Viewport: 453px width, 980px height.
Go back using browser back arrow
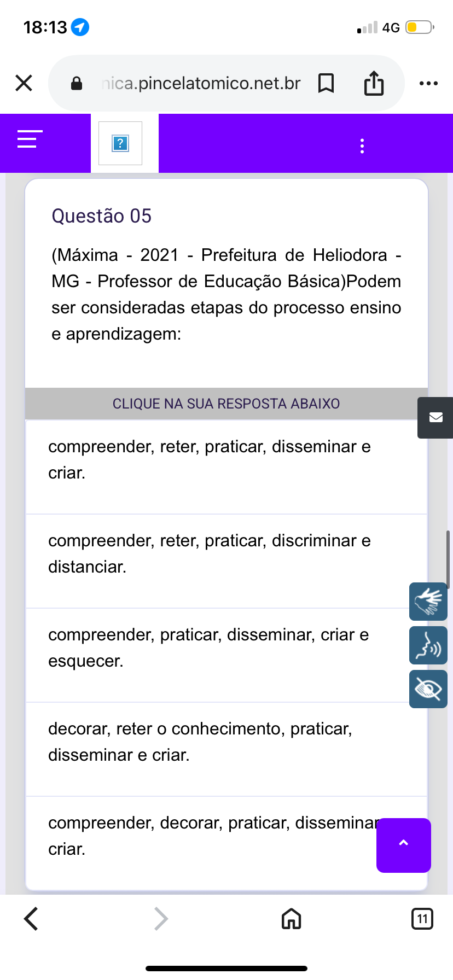pos(32,919)
